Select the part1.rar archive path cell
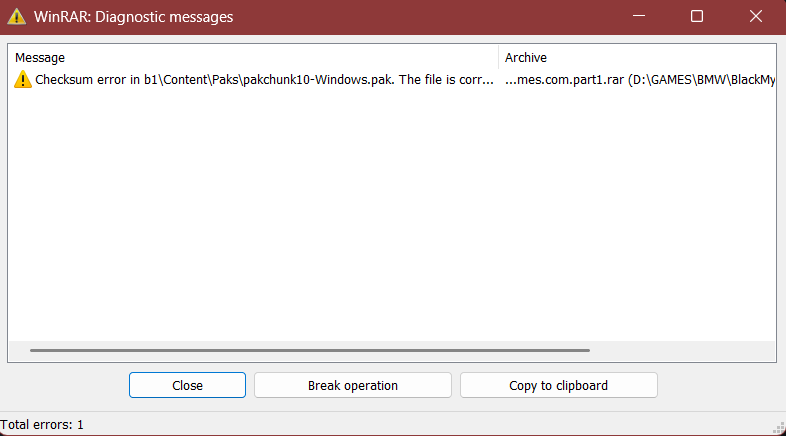The width and height of the screenshot is (786, 436). [640, 80]
